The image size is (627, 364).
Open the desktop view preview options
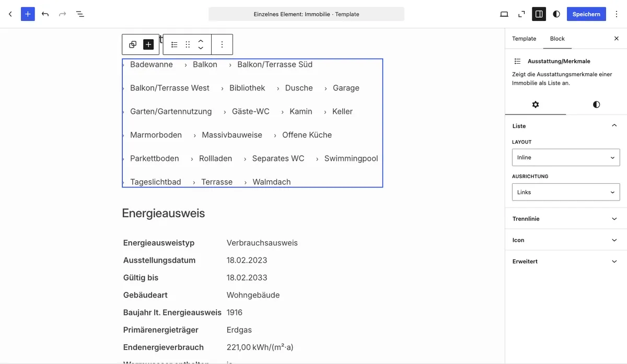click(504, 14)
